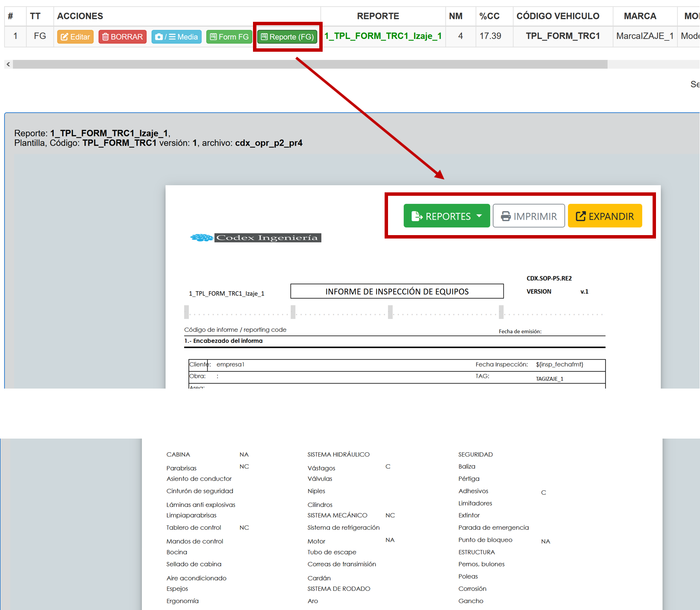Select the NM column header
The height and width of the screenshot is (610, 700).
click(456, 16)
